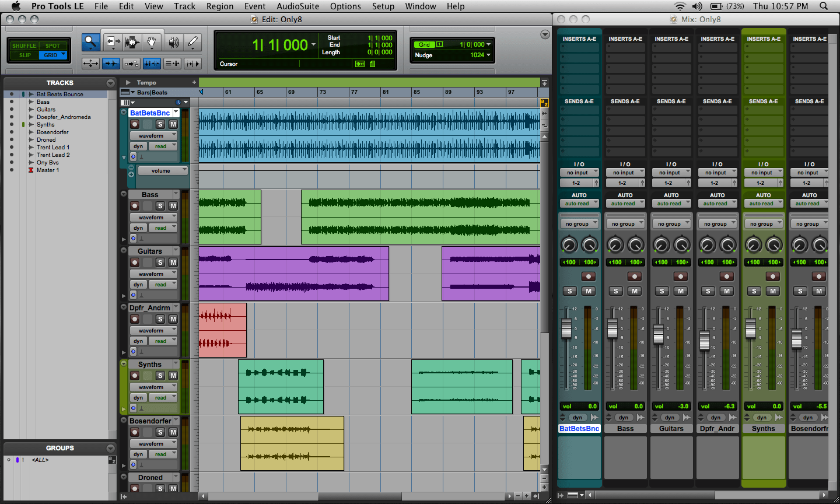Toggle Link Timeline and Edit Selection
Image resolution: width=840 pixels, height=504 pixels.
pos(152,62)
